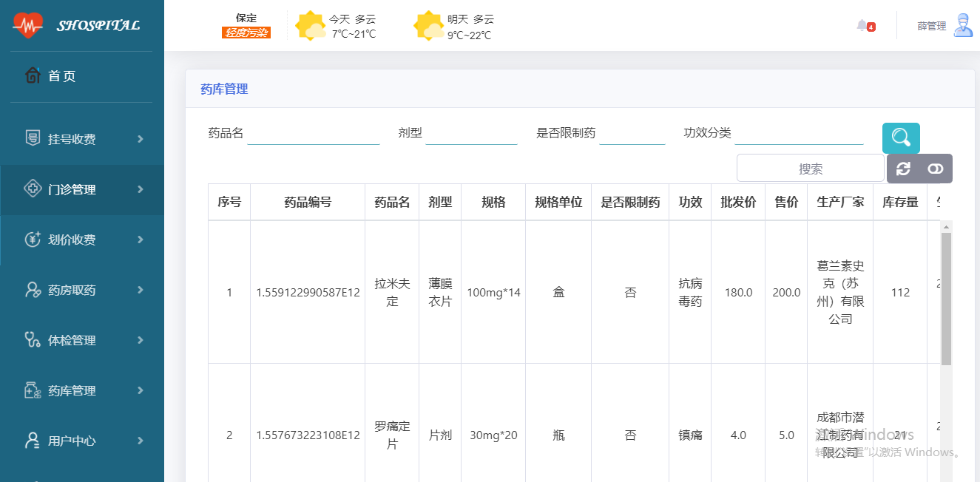Click the 葛兰素史克 manufacturer cell
The height and width of the screenshot is (482, 980).
coord(840,292)
